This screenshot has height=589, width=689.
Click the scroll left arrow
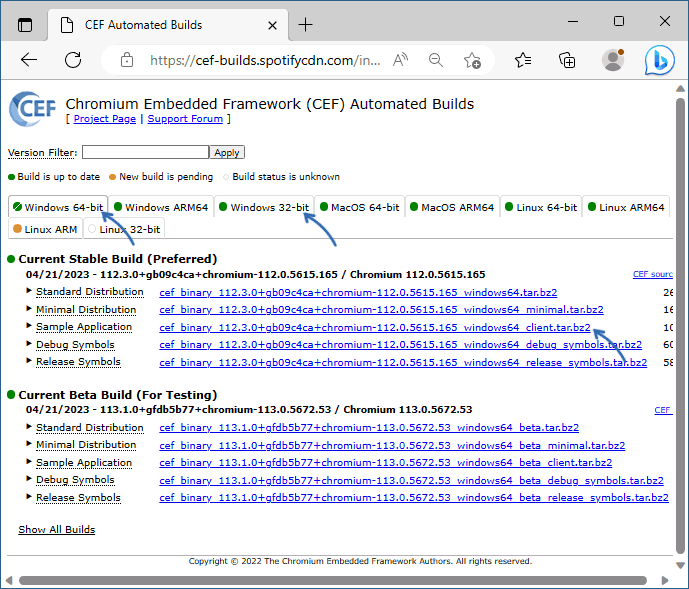(x=9, y=580)
